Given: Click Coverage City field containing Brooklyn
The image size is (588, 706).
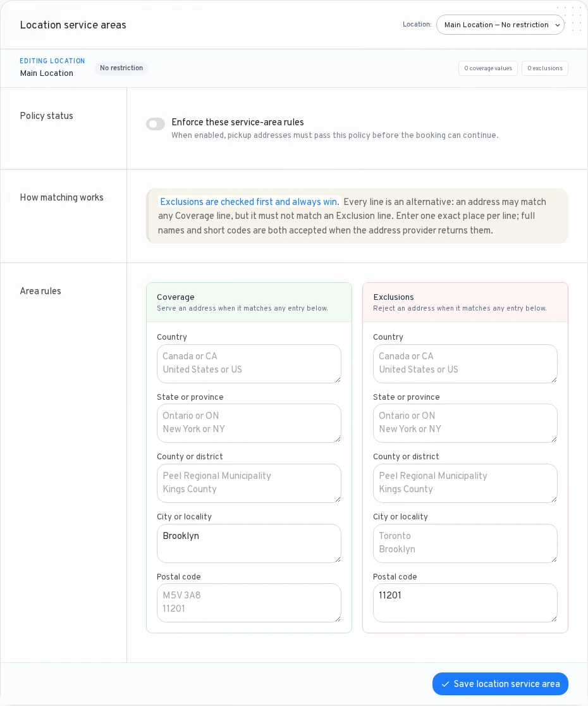Looking at the screenshot, I should pyautogui.click(x=248, y=543).
